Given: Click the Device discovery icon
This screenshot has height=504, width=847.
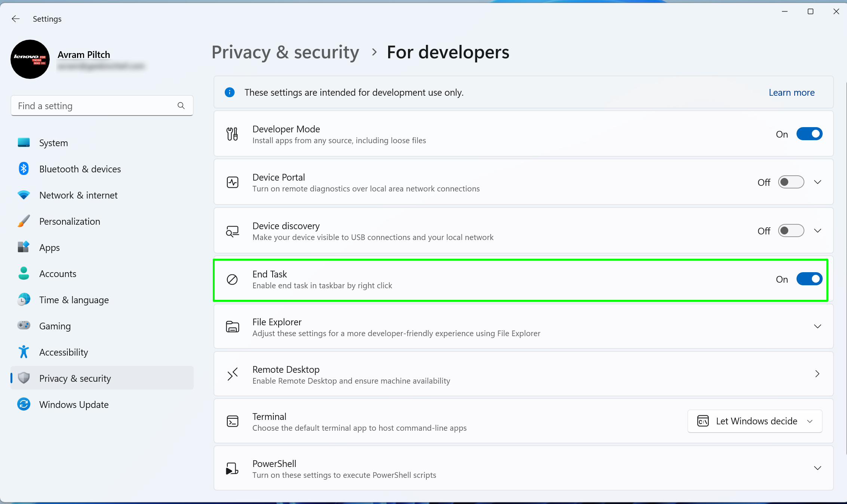Looking at the screenshot, I should point(233,230).
